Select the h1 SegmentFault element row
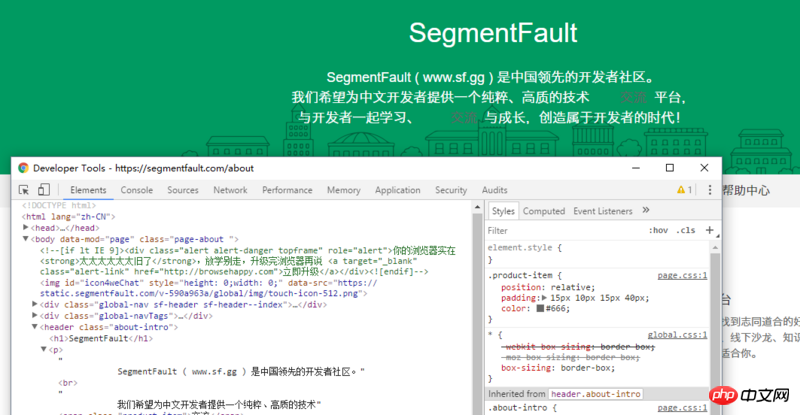 point(101,338)
